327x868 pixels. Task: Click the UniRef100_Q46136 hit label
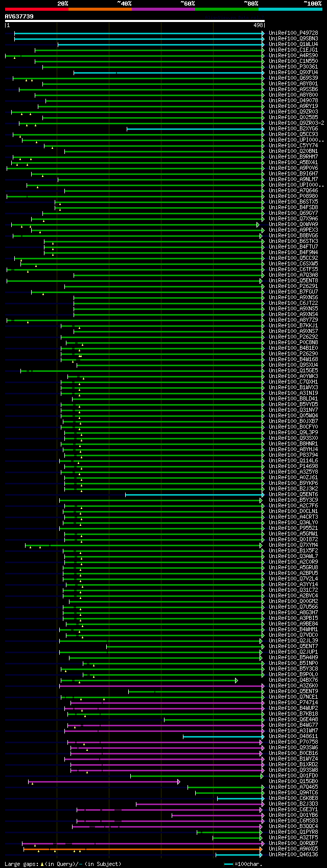tap(293, 854)
